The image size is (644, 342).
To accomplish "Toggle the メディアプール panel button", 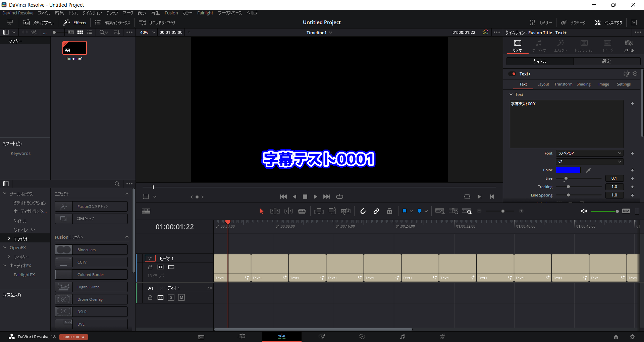I will pos(39,23).
